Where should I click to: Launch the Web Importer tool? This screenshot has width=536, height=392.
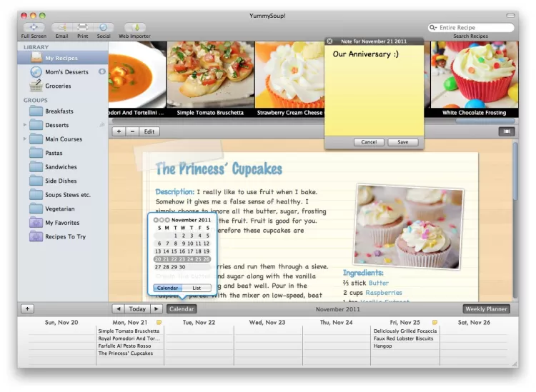134,27
